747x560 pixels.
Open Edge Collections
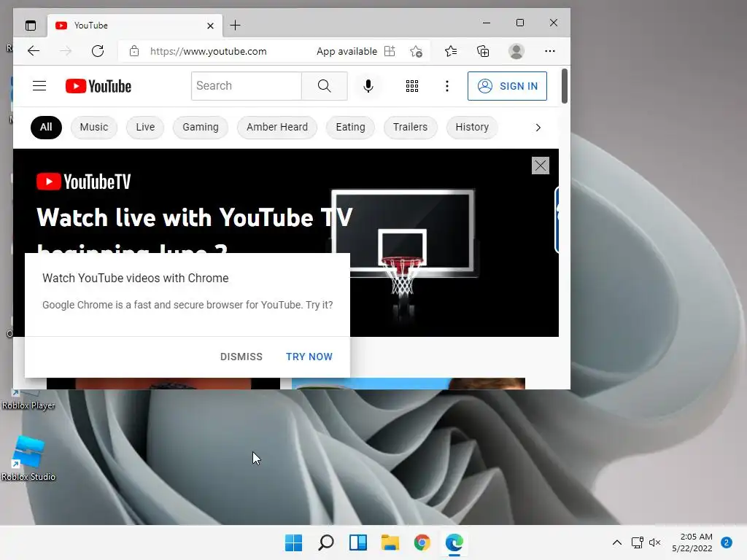pyautogui.click(x=483, y=51)
